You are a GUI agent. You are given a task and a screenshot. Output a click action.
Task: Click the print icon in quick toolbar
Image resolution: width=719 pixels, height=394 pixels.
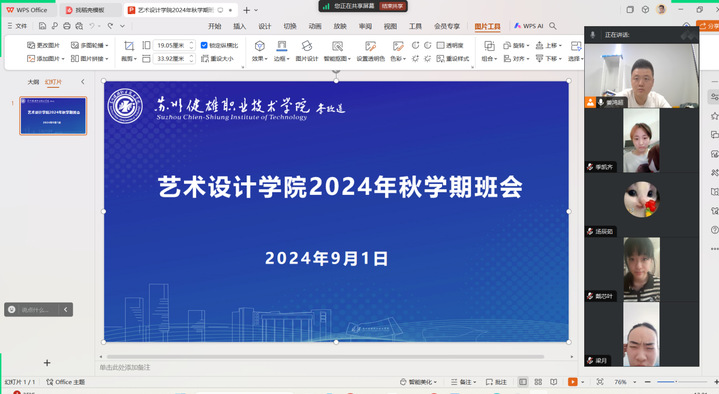(67, 26)
